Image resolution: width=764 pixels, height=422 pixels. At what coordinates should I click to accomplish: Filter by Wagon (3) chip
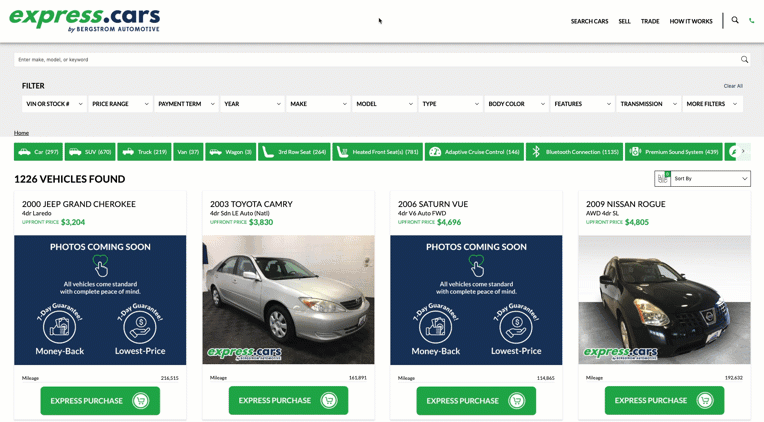point(230,152)
